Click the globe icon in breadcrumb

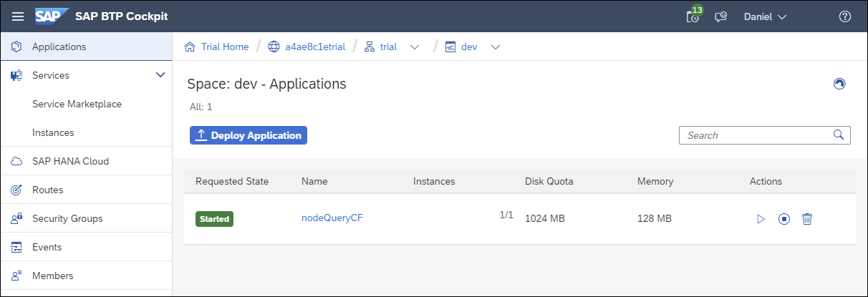274,47
